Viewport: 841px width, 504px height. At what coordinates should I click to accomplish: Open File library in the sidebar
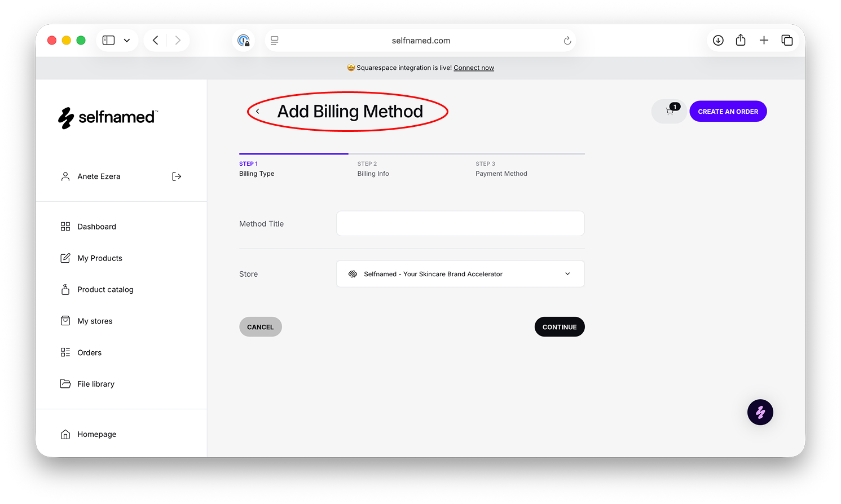tap(87, 384)
